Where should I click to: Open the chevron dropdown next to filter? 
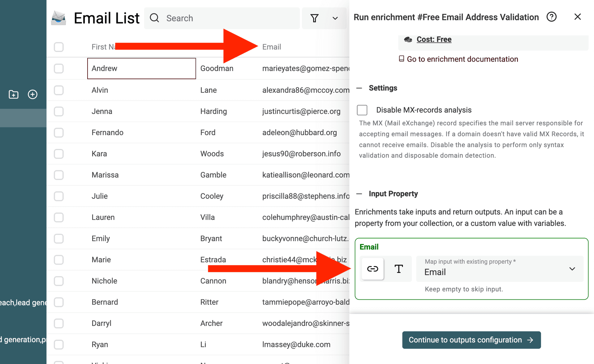(335, 18)
